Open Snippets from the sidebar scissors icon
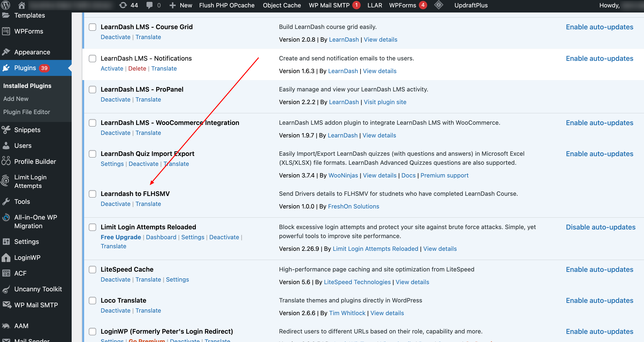The height and width of the screenshot is (342, 644). 6,130
